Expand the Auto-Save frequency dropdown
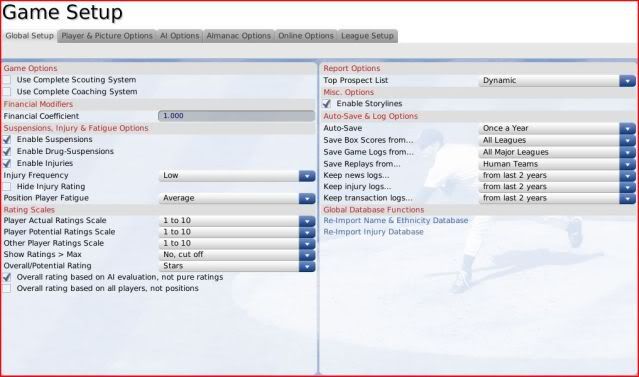639x377 pixels. (628, 128)
